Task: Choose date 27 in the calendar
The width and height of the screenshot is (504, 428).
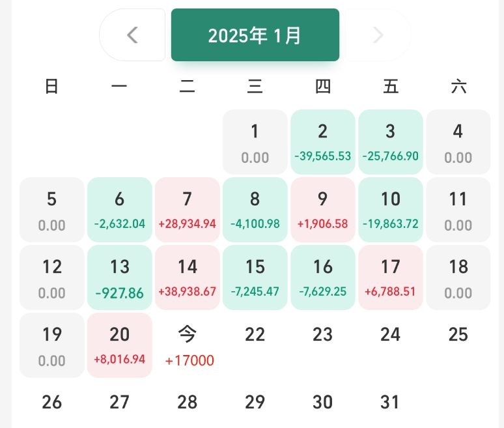Action: tap(120, 402)
